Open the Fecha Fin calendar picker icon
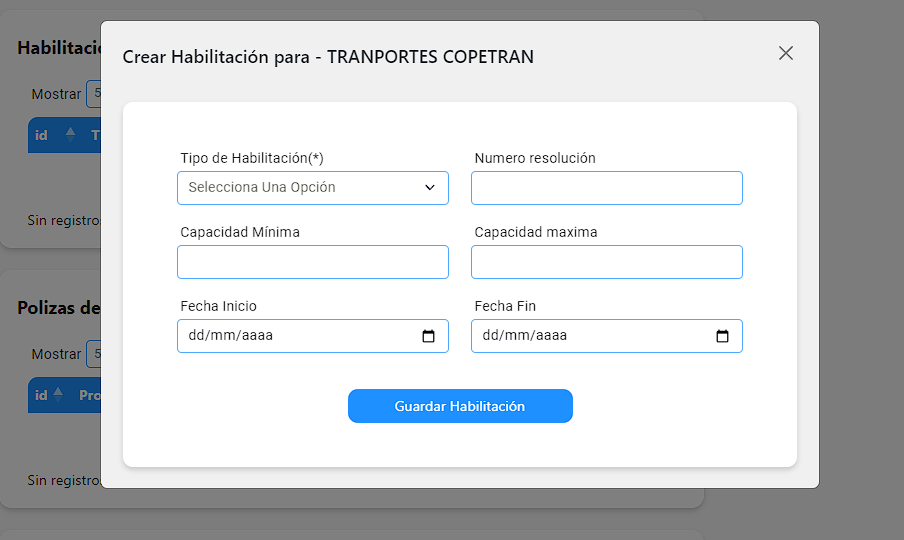 [x=722, y=336]
